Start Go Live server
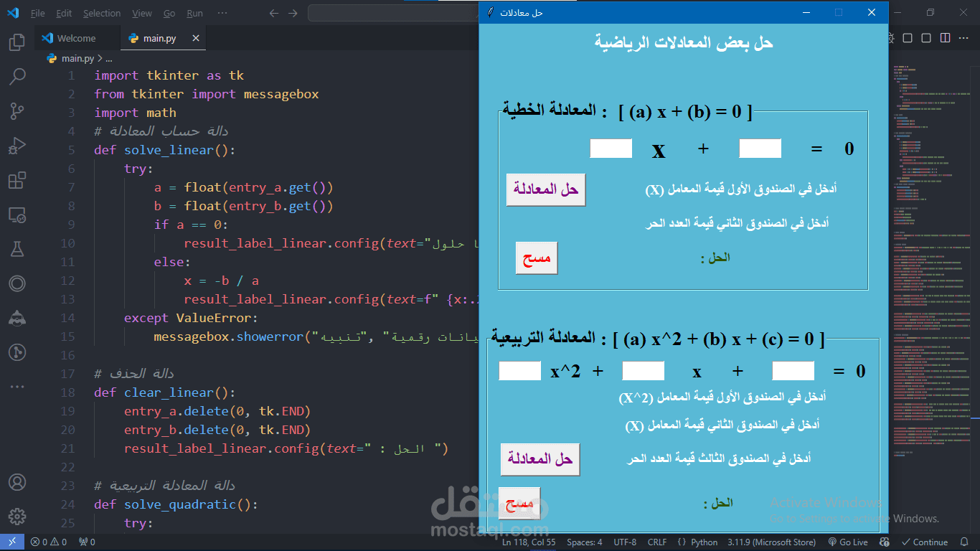 847,542
